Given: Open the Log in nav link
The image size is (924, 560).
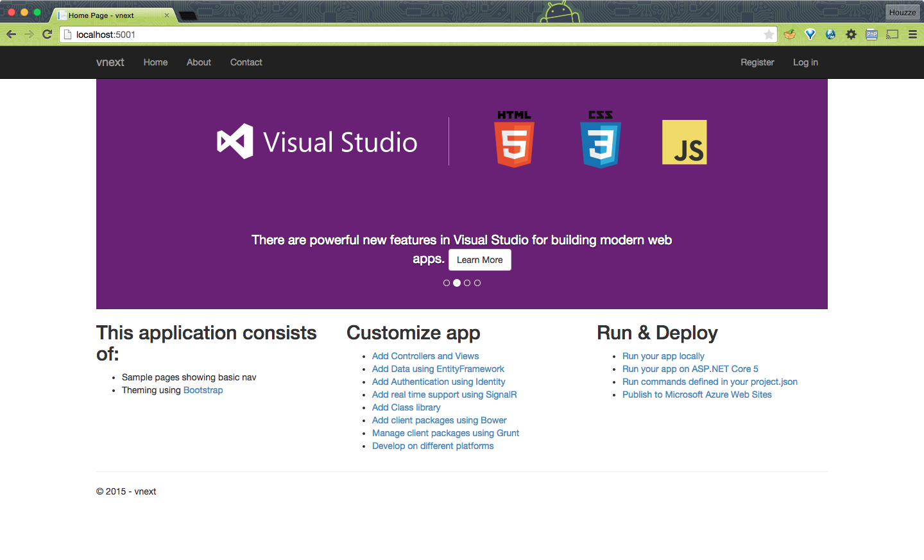Looking at the screenshot, I should click(805, 62).
